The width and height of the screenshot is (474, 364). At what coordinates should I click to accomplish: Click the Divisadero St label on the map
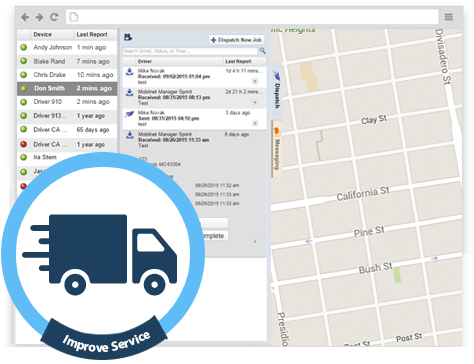pyautogui.click(x=443, y=57)
